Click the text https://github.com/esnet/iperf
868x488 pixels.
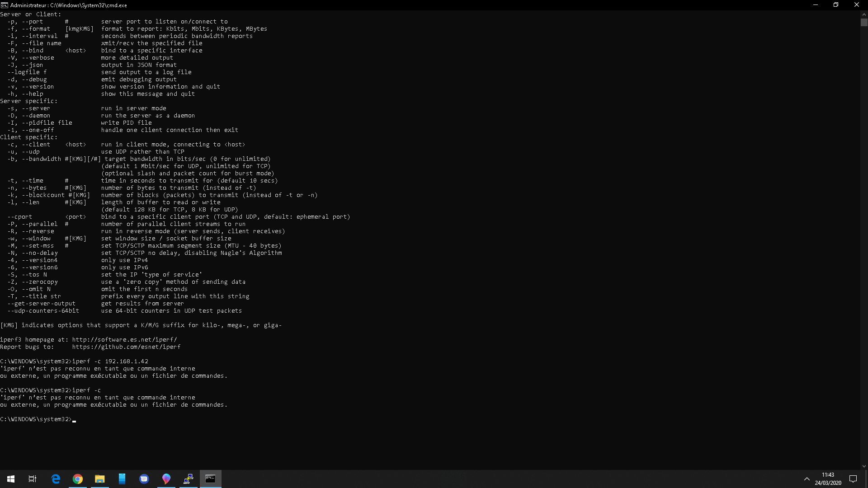(126, 347)
